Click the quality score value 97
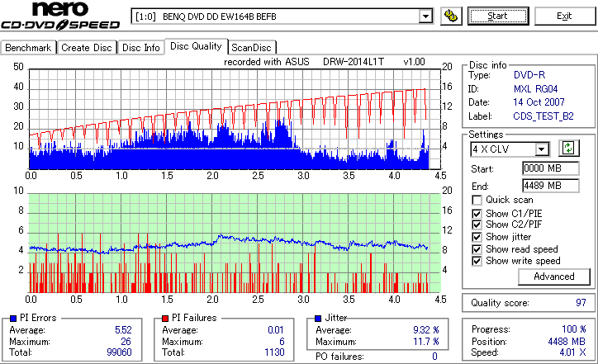 point(581,303)
